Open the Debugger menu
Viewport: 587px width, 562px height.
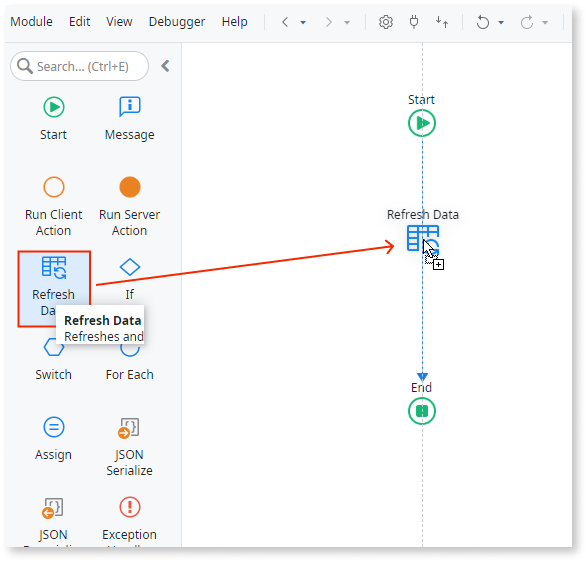(177, 22)
